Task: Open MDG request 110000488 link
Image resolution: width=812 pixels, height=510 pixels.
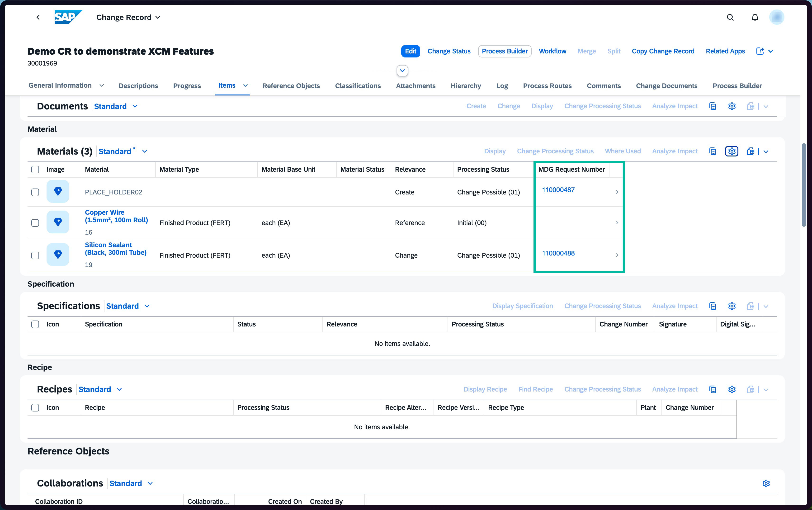Action: pyautogui.click(x=558, y=253)
